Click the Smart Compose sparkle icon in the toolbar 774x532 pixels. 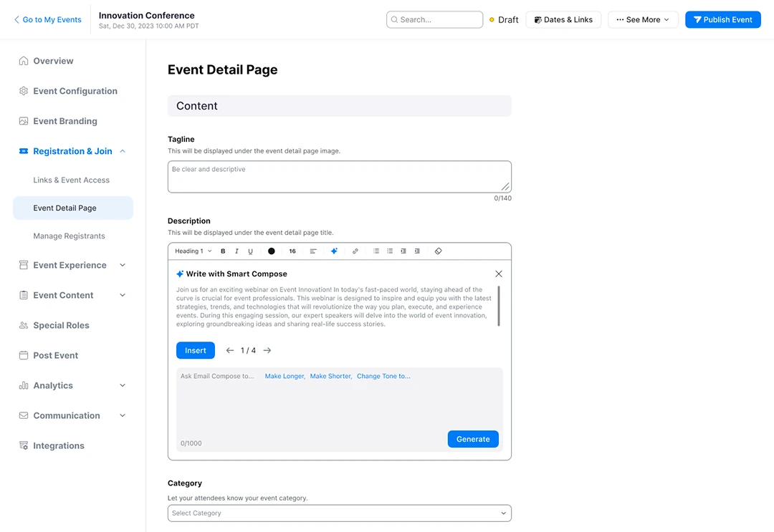click(x=334, y=251)
